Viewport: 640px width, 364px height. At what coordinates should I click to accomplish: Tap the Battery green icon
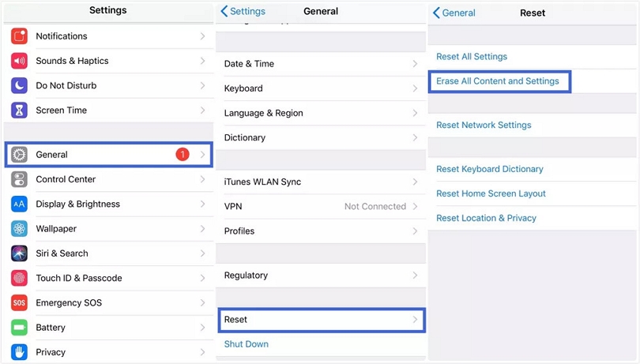coord(19,328)
